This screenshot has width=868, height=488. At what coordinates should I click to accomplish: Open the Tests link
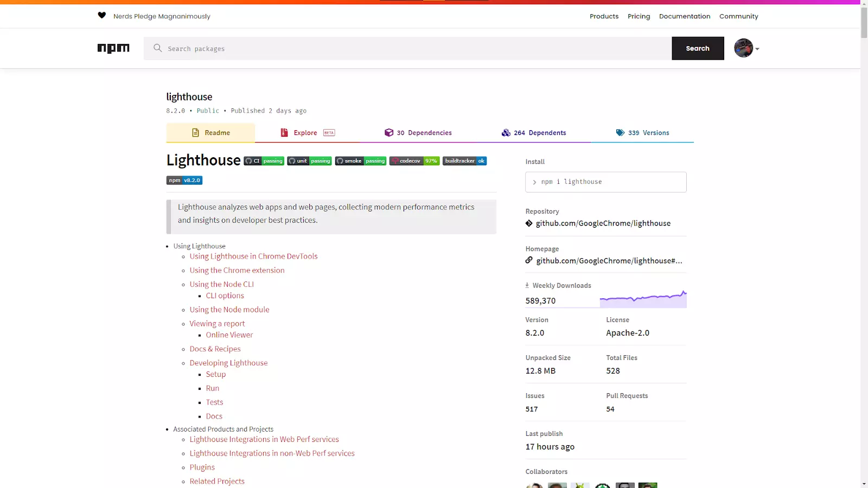click(x=214, y=403)
